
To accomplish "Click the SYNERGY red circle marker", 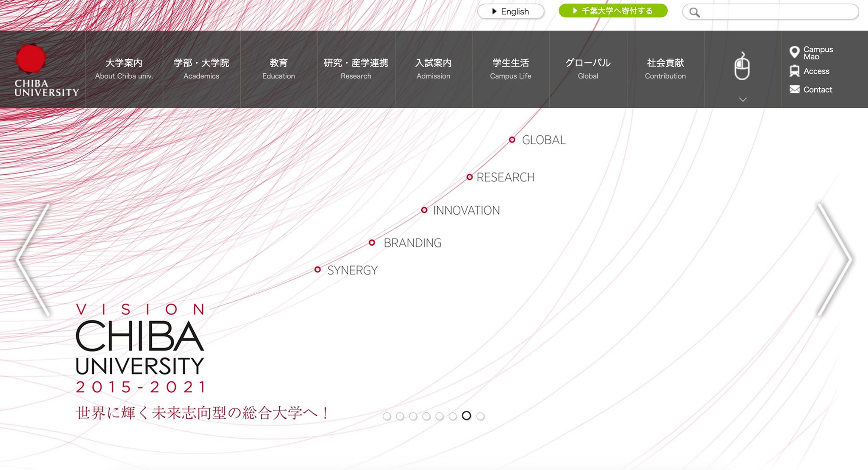I will [317, 269].
